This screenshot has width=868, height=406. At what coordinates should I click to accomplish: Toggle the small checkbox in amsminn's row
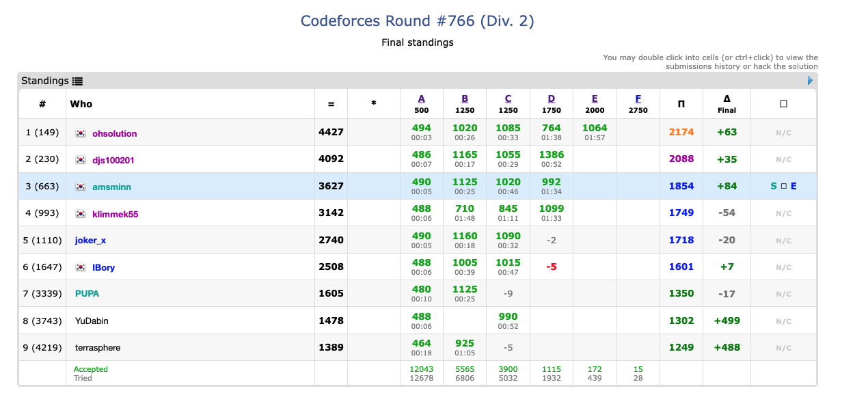pyautogui.click(x=784, y=186)
